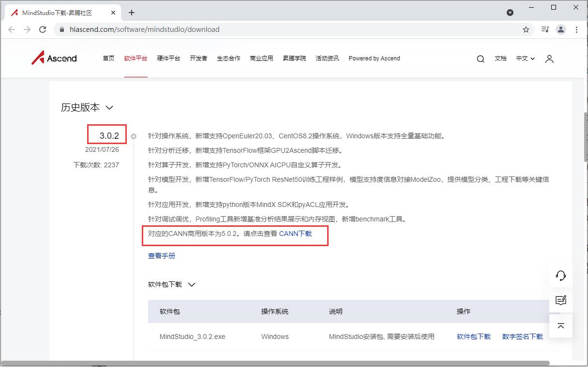Click browser forward arrow
The image size is (588, 367).
coord(27,29)
